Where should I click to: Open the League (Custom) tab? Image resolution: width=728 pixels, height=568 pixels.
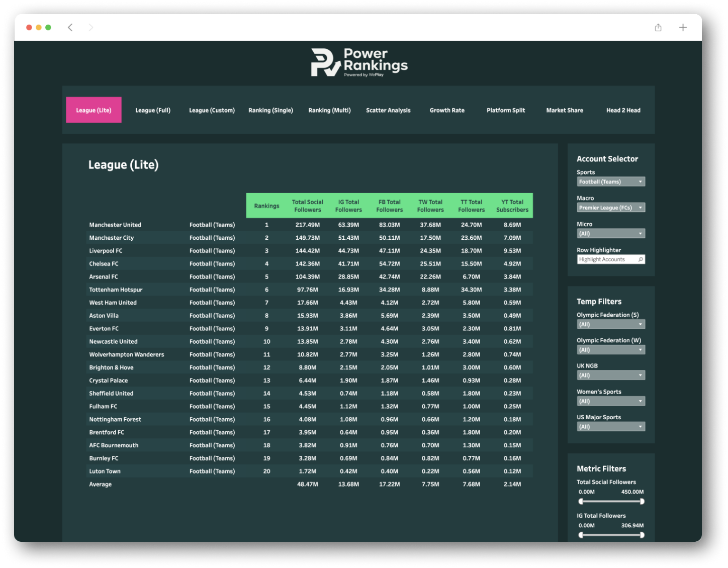(212, 110)
